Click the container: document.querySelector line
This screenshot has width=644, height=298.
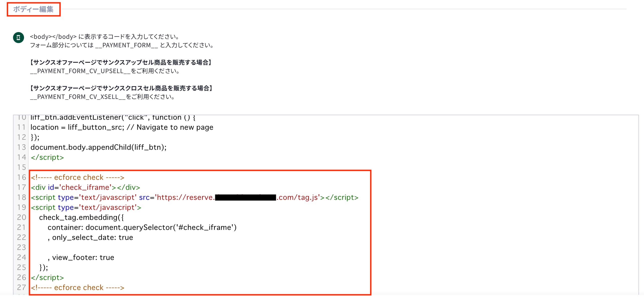coord(142,227)
